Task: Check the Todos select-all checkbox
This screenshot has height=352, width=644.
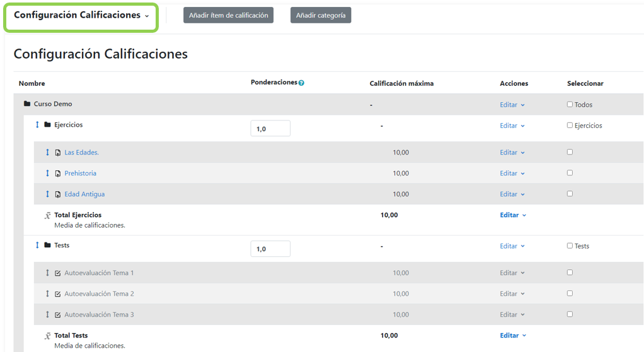Action: point(570,105)
